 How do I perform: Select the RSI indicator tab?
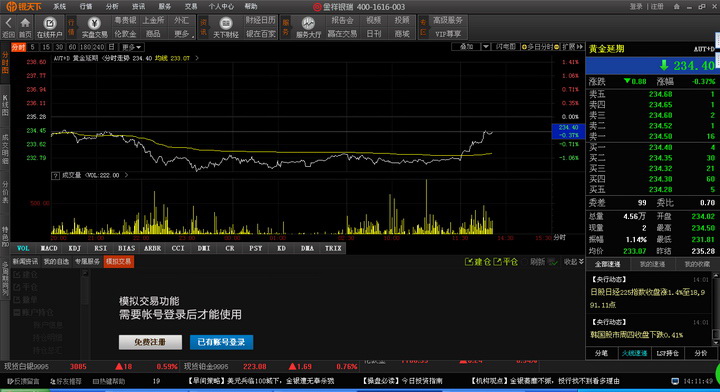[x=101, y=248]
